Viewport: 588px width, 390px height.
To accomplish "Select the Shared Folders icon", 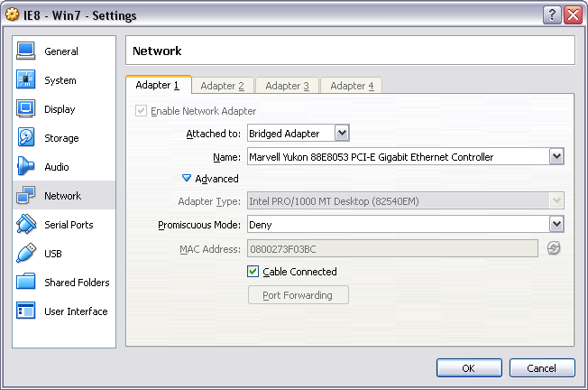I will click(25, 283).
